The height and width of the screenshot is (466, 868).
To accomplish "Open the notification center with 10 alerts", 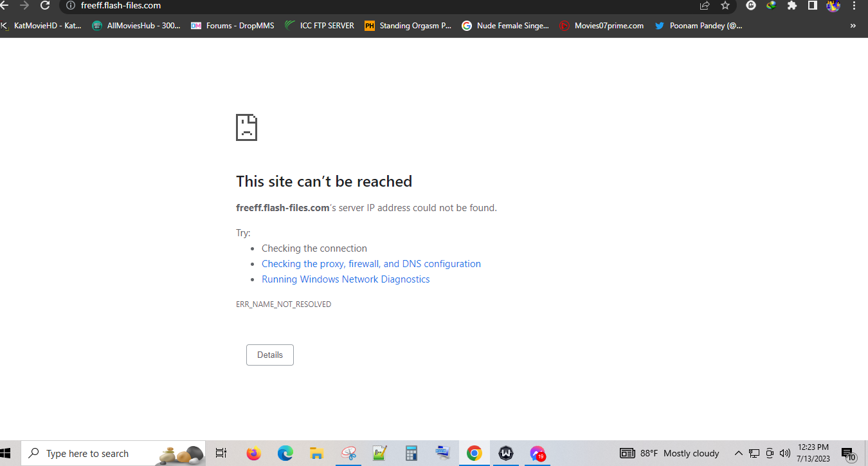I will click(x=849, y=454).
